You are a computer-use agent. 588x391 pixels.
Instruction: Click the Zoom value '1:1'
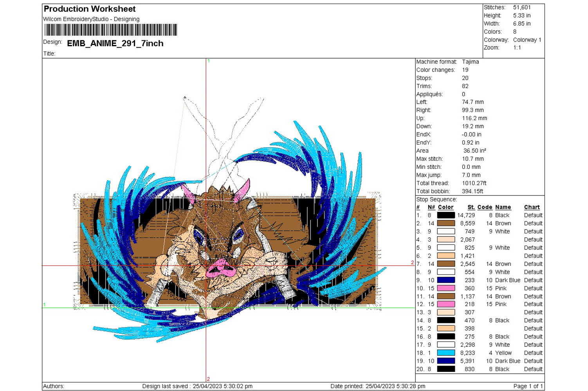click(517, 48)
